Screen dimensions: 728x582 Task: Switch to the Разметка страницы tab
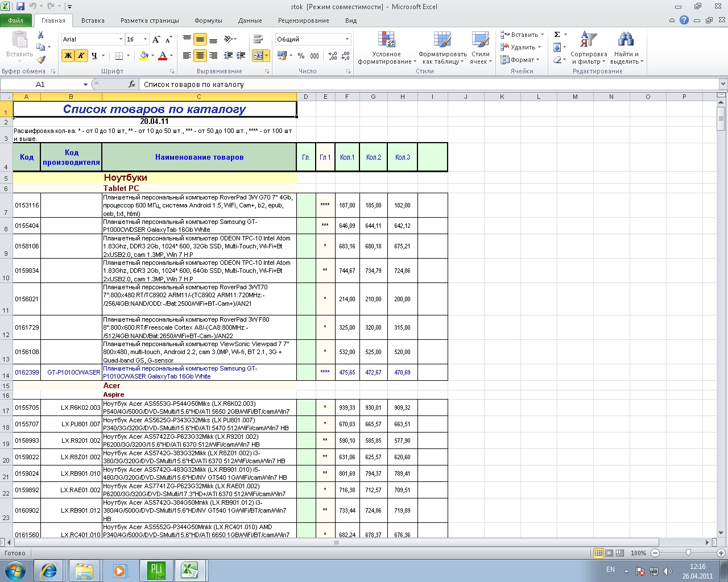(x=150, y=20)
